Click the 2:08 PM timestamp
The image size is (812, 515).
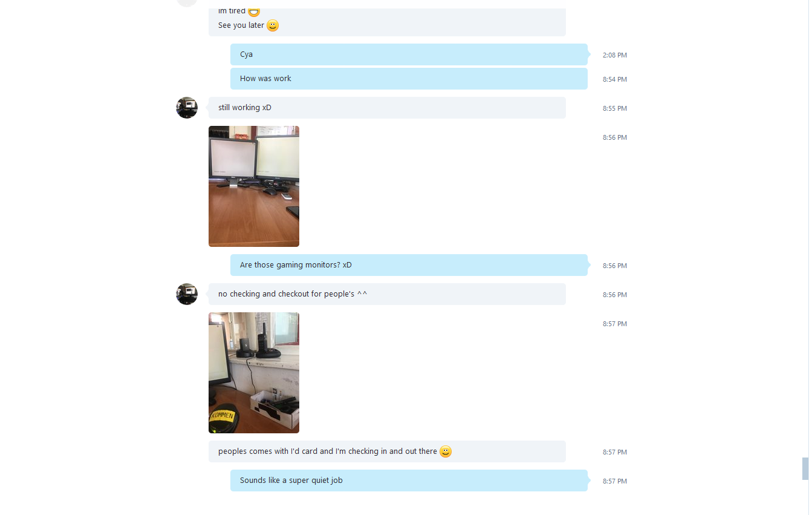point(615,55)
